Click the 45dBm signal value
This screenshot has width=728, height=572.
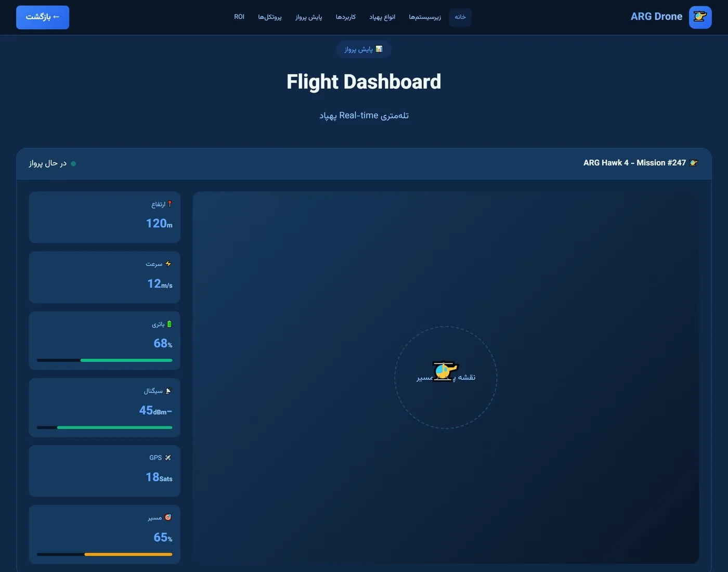click(155, 411)
